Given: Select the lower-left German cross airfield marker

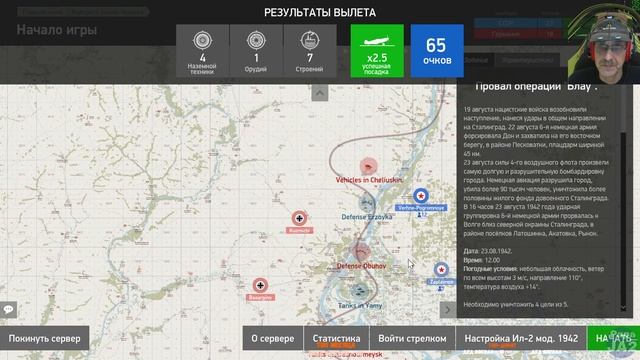Looking at the screenshot, I should click(x=260, y=285).
